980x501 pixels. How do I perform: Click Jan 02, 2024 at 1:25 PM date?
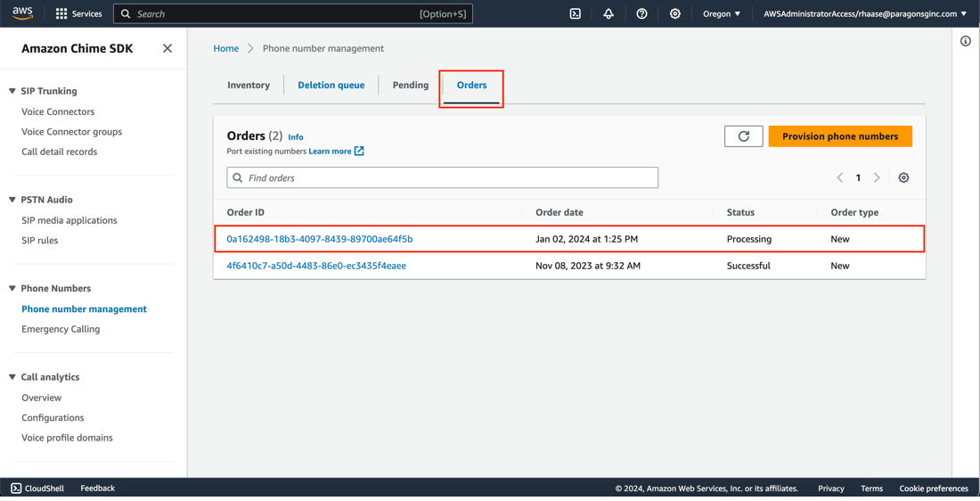pyautogui.click(x=587, y=239)
